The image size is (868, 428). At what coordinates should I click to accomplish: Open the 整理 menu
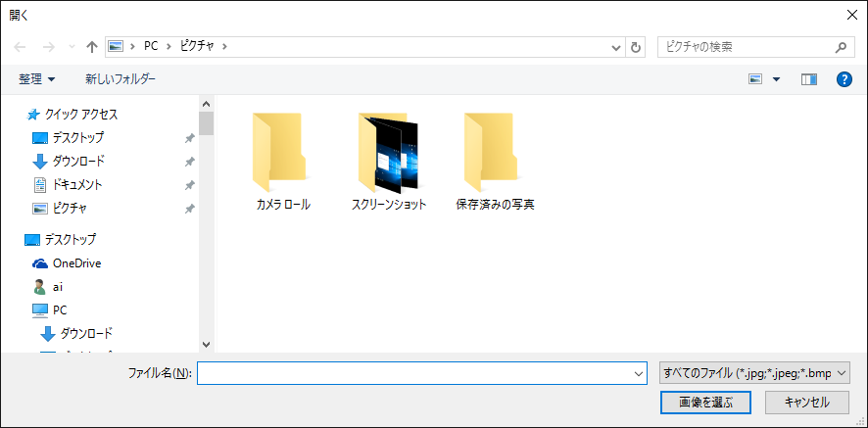coord(37,78)
